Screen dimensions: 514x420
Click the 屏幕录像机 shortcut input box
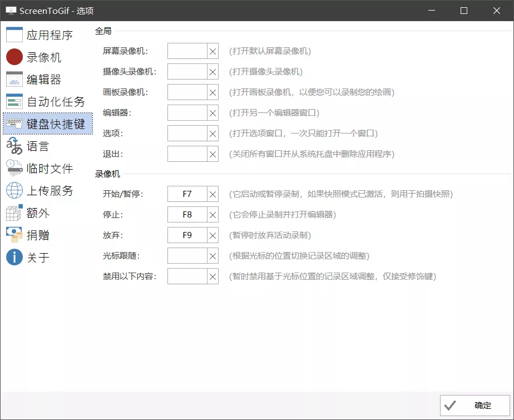click(x=187, y=51)
